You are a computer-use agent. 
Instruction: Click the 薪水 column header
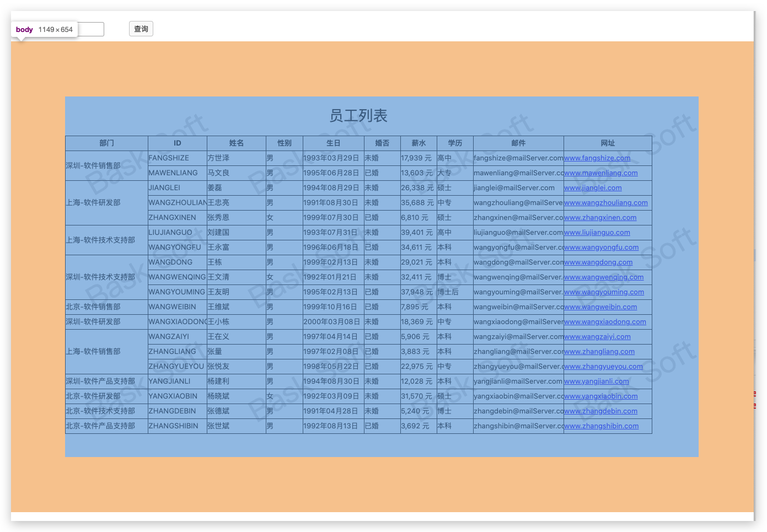coord(419,143)
